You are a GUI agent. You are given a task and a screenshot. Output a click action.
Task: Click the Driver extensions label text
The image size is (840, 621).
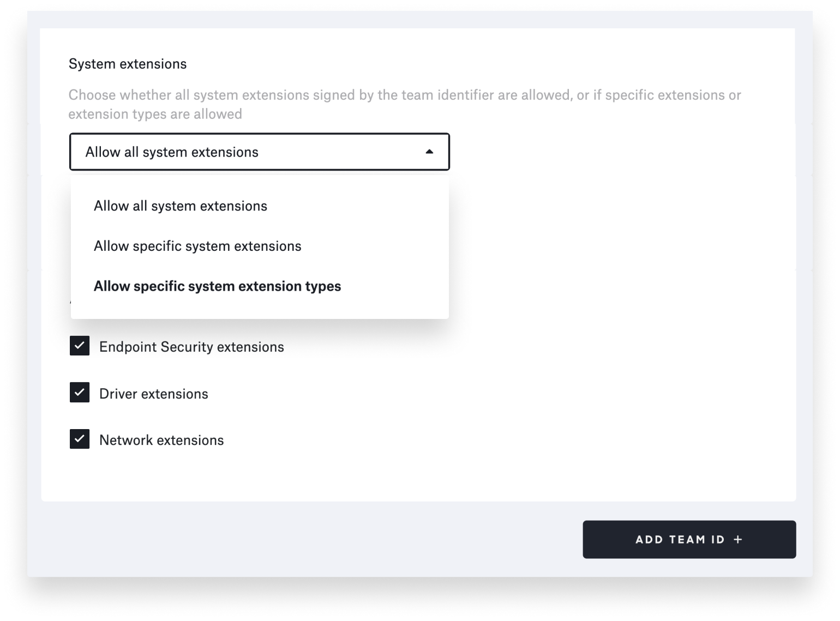pos(153,393)
